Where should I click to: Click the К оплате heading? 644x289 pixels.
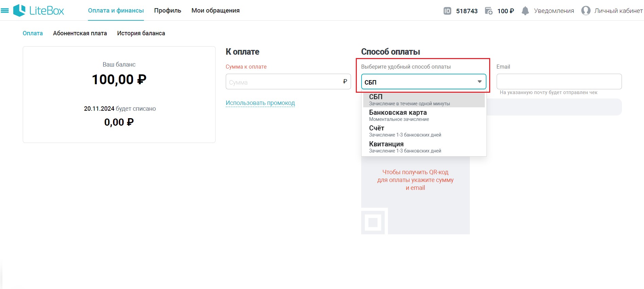(242, 52)
